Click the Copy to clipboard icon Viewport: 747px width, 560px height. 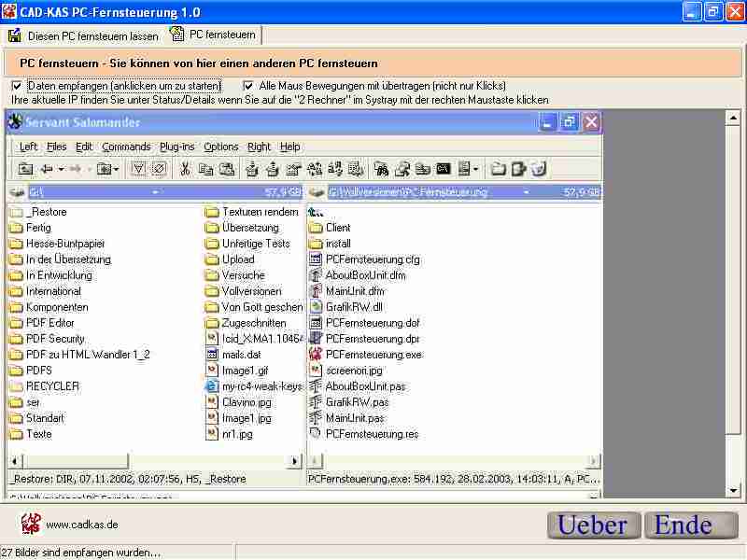point(205,169)
